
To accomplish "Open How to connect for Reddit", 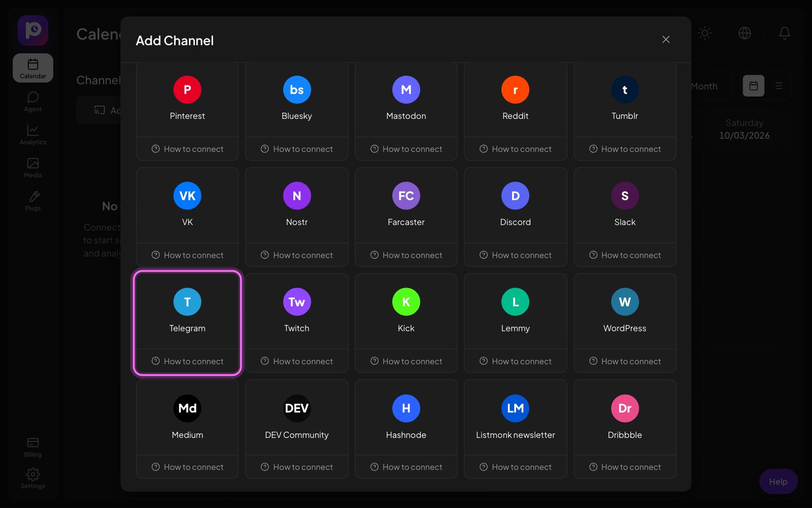I will coord(516,149).
